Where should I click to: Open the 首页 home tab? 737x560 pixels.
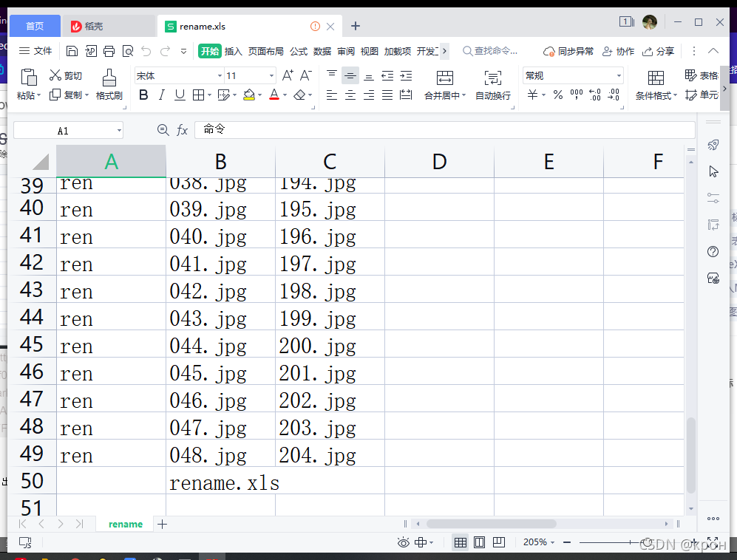(x=35, y=26)
